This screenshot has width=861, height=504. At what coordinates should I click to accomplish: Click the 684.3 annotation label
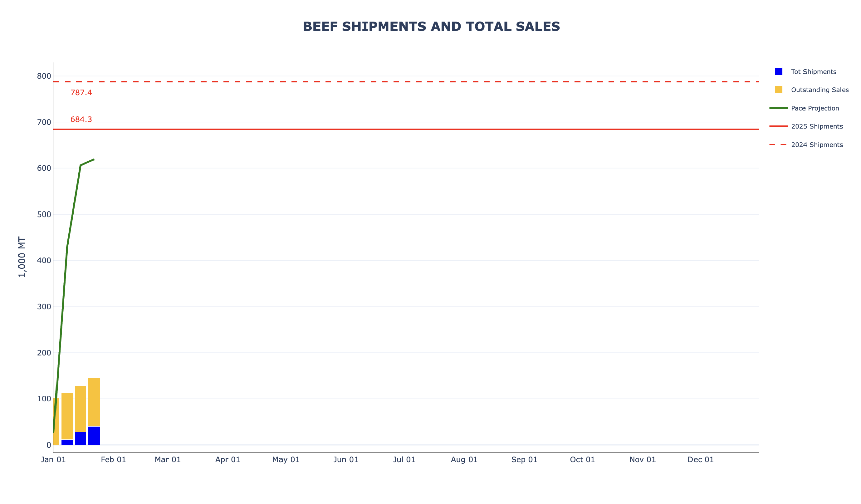pos(81,119)
